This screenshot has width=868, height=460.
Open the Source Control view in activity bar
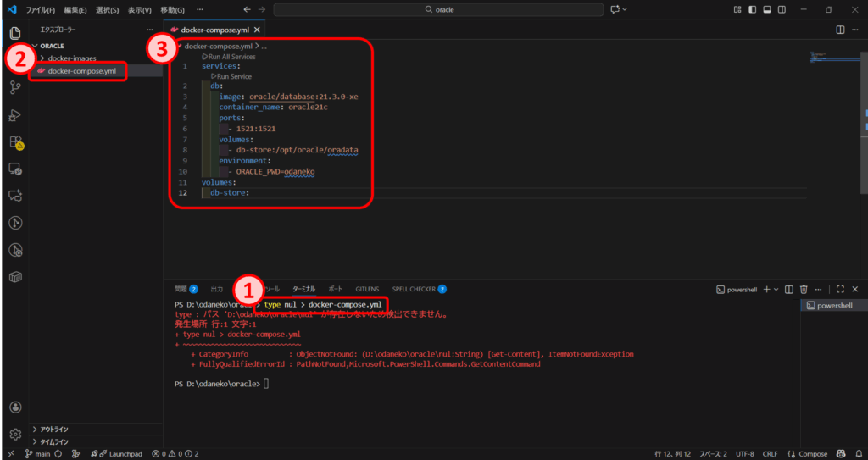pyautogui.click(x=15, y=87)
